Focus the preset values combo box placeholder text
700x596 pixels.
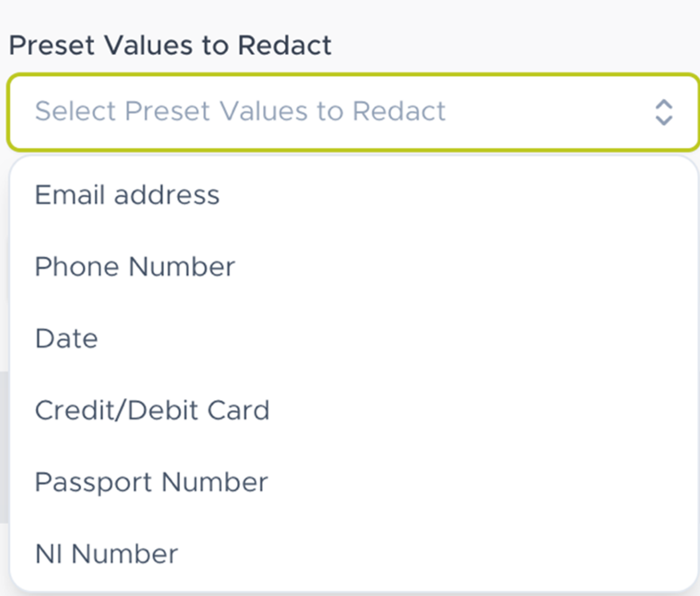pos(240,112)
